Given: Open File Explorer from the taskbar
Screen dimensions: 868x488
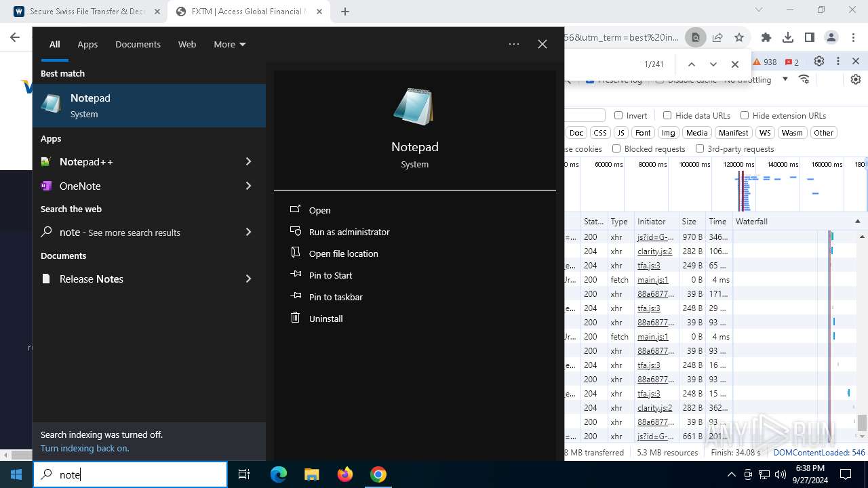Looking at the screenshot, I should coord(311,474).
